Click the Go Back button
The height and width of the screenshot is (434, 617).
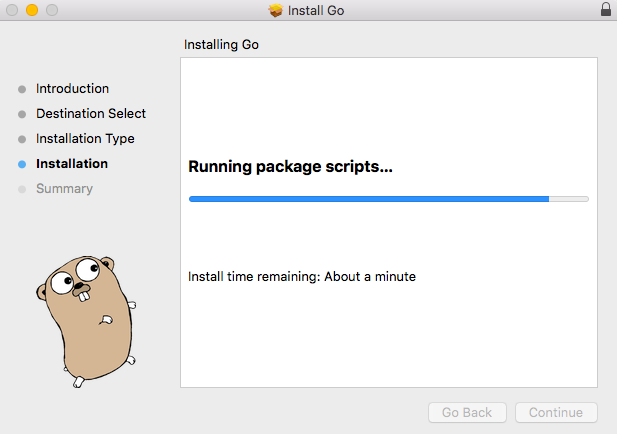[467, 412]
